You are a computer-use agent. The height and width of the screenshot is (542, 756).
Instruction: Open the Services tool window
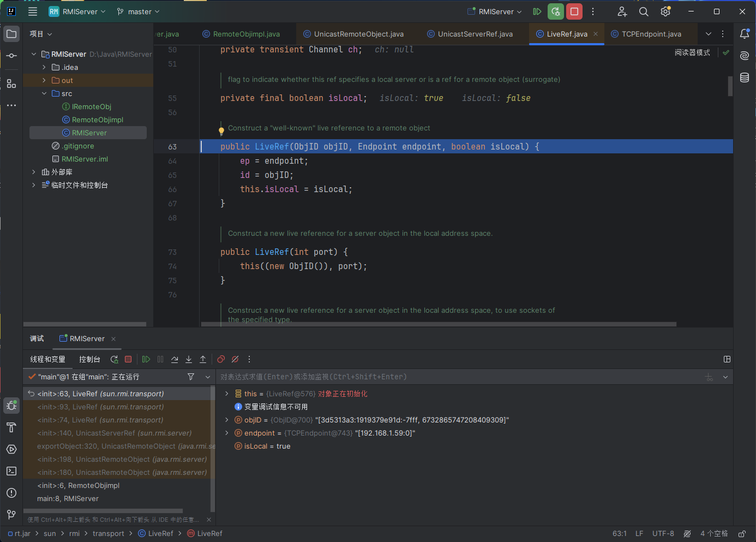pos(11,449)
